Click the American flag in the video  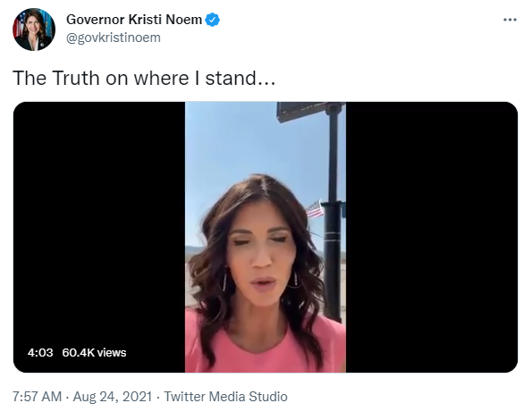pyautogui.click(x=315, y=209)
